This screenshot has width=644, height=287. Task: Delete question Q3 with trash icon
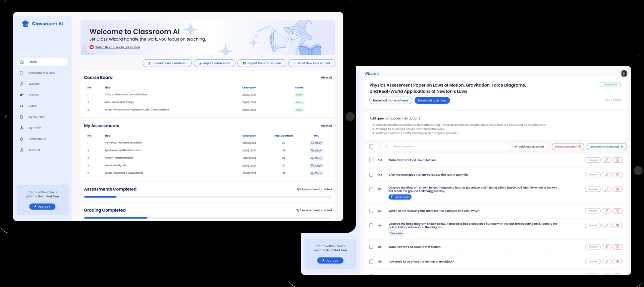618,211
